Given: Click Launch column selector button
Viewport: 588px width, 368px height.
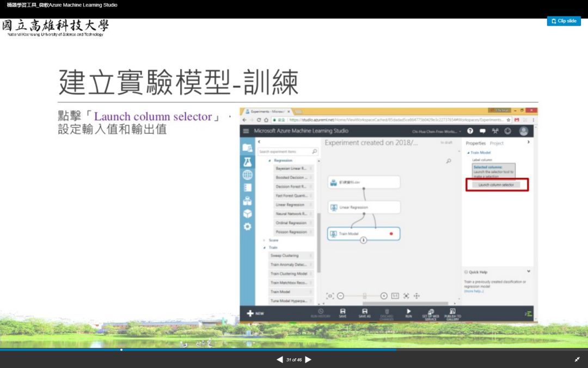Looking at the screenshot, I should click(496, 185).
